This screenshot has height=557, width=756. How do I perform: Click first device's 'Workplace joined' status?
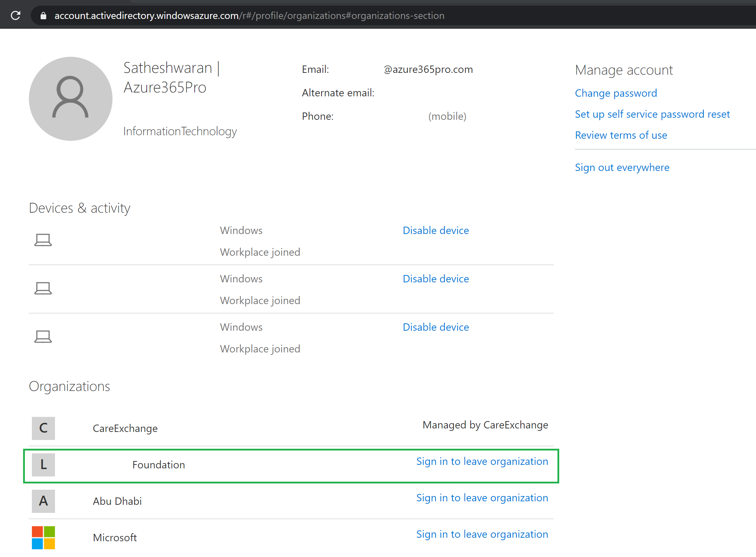260,252
